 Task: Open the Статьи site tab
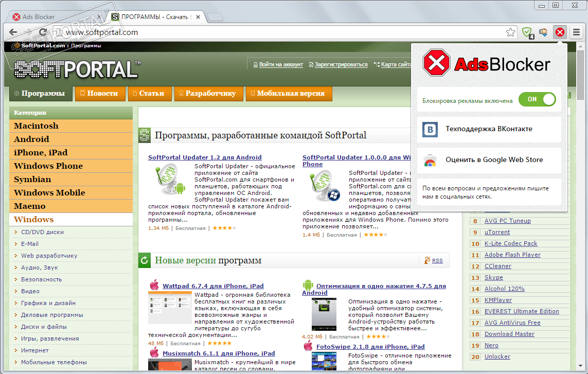pos(149,94)
